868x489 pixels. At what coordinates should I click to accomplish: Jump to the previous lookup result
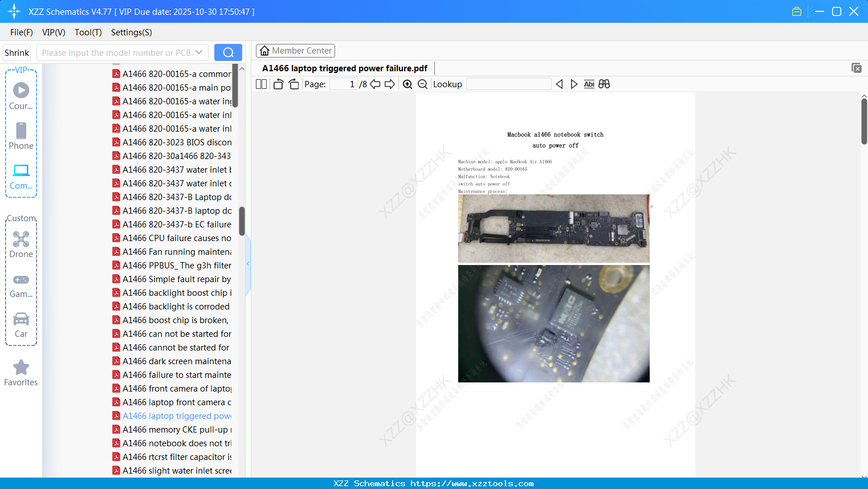coord(559,84)
